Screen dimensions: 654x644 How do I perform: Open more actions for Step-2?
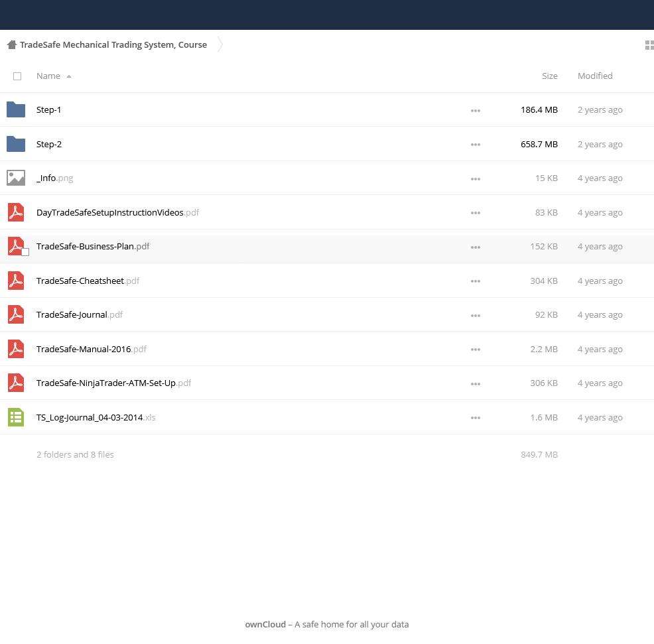[476, 145]
